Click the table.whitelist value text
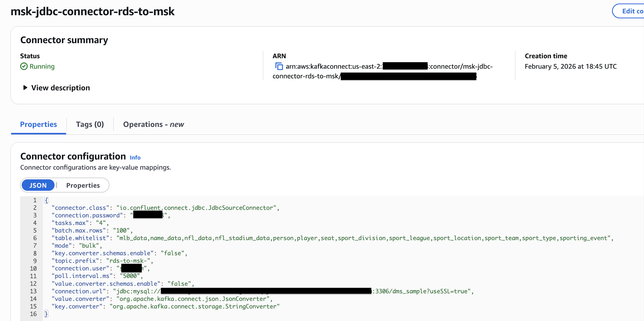The image size is (644, 321). point(364,238)
